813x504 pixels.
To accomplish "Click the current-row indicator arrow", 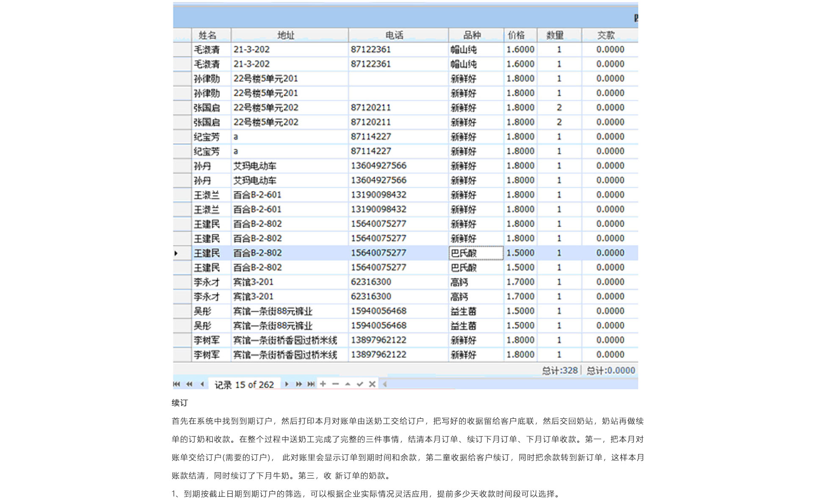I will tap(176, 253).
